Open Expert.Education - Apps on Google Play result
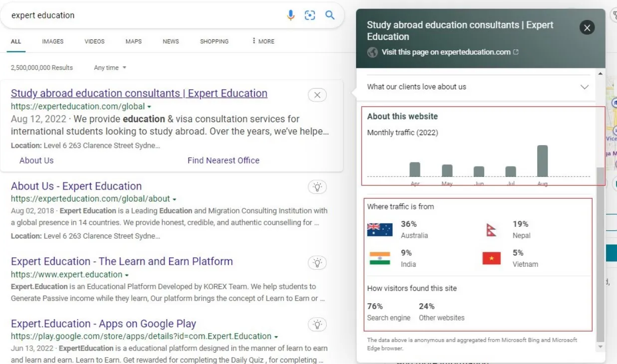The height and width of the screenshot is (364, 617). (x=103, y=324)
